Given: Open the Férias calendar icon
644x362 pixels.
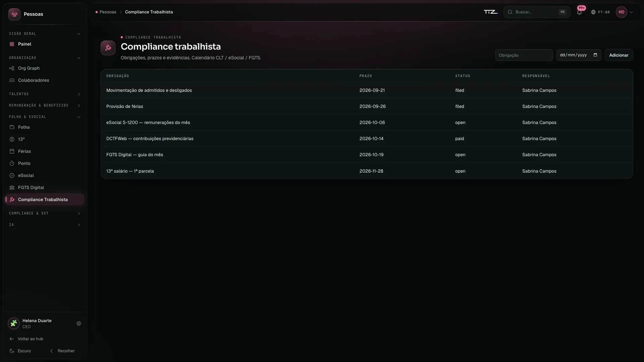Looking at the screenshot, I should [x=12, y=152].
